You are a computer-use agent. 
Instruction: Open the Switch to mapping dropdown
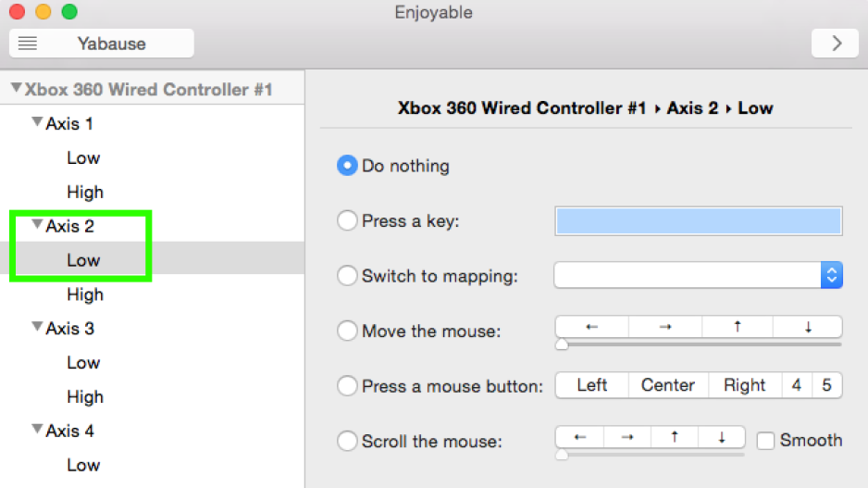(698, 275)
